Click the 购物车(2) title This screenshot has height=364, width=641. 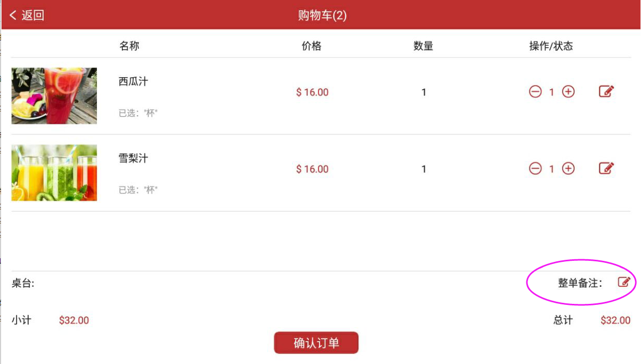coord(322,15)
